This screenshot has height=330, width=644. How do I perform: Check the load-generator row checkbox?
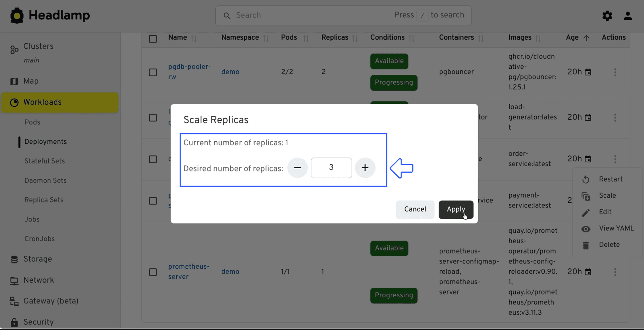[x=153, y=118]
